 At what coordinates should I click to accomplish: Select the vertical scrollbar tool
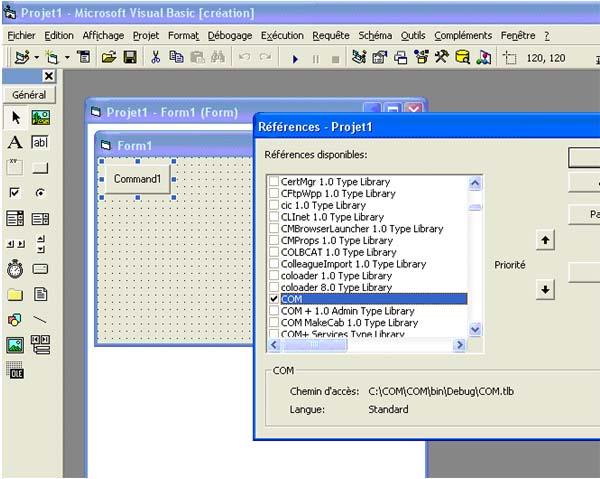pyautogui.click(x=41, y=244)
